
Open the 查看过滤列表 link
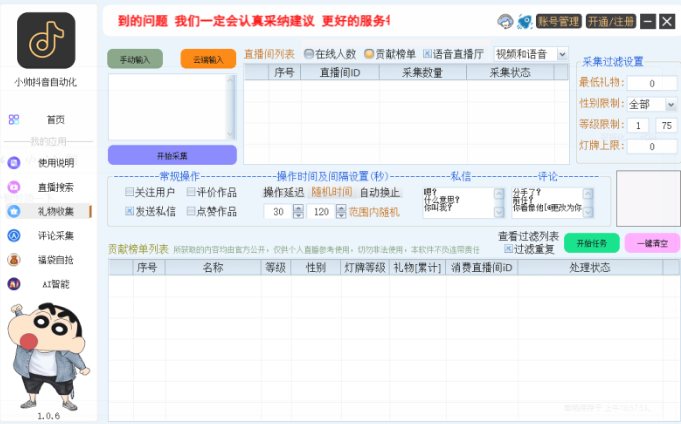(x=528, y=236)
